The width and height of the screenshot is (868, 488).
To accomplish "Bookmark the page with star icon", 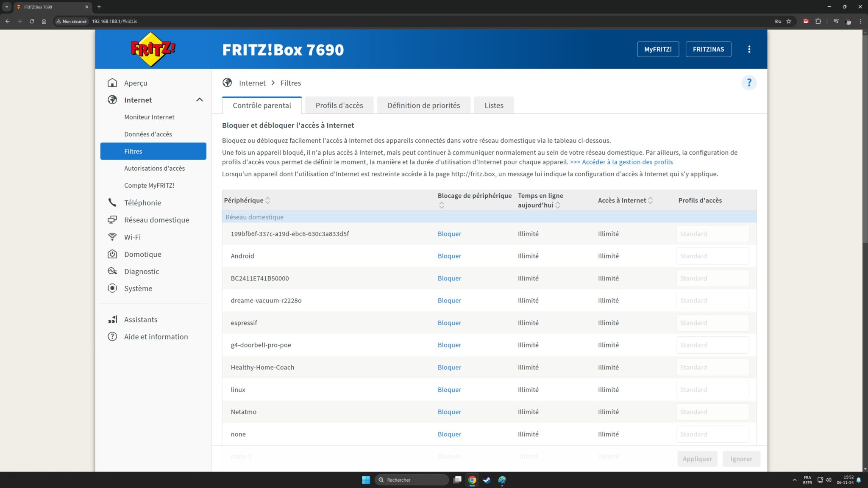I will (x=789, y=21).
